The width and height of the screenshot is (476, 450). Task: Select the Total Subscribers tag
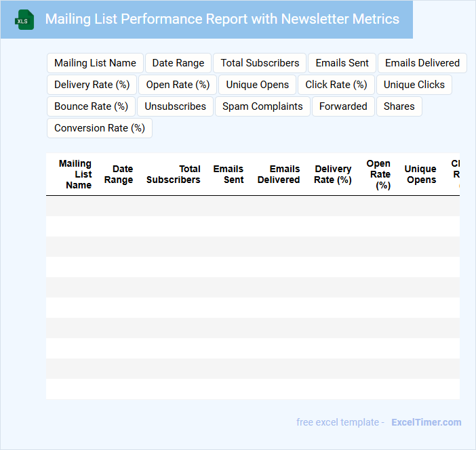pyautogui.click(x=260, y=63)
